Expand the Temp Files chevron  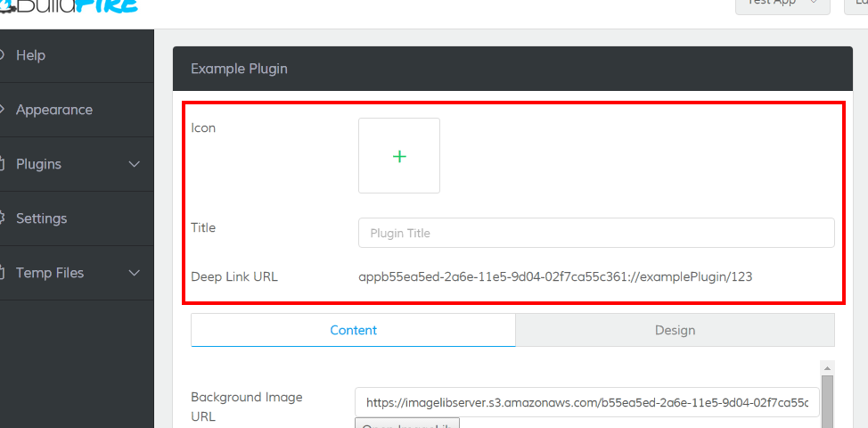134,273
